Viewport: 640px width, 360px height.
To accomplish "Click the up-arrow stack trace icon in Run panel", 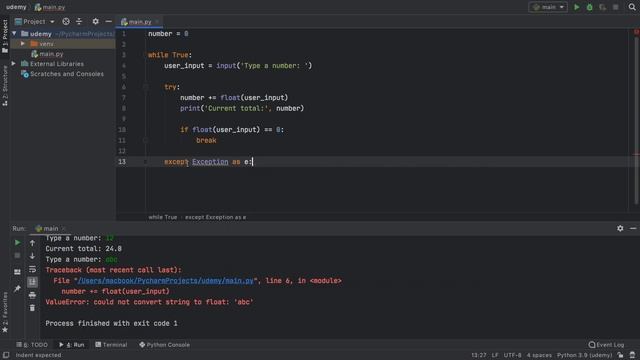I will 32,243.
